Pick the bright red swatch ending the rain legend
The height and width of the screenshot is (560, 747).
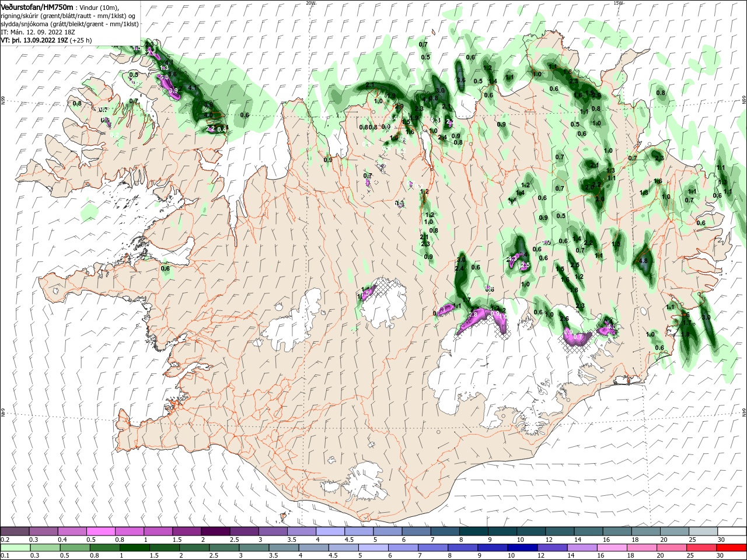point(732,548)
